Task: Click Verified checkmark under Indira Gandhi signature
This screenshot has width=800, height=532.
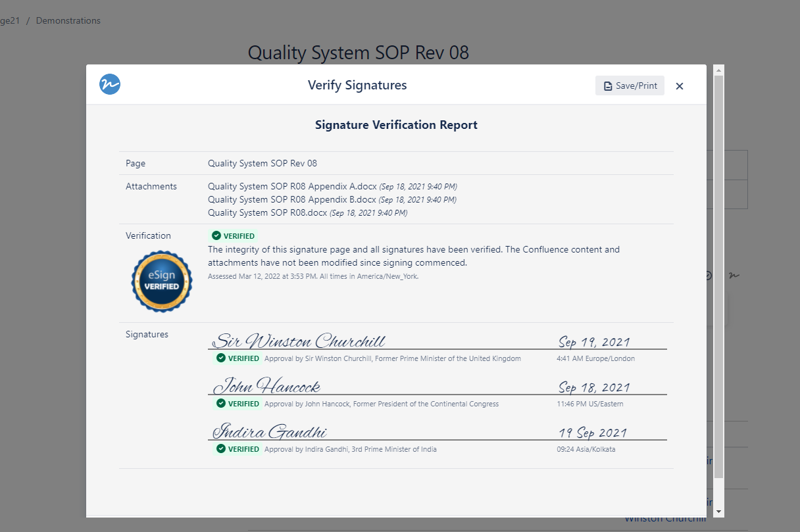Action: tap(221, 449)
